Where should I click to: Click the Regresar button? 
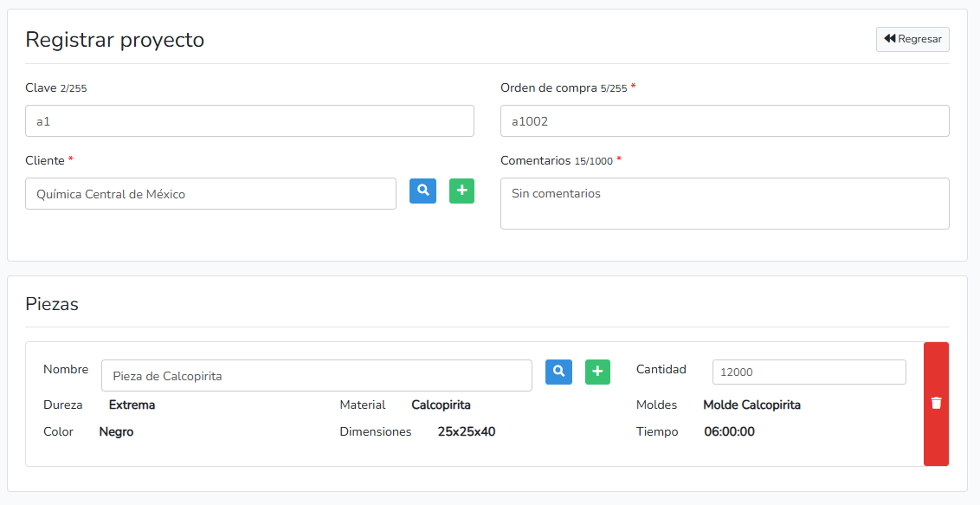(912, 38)
